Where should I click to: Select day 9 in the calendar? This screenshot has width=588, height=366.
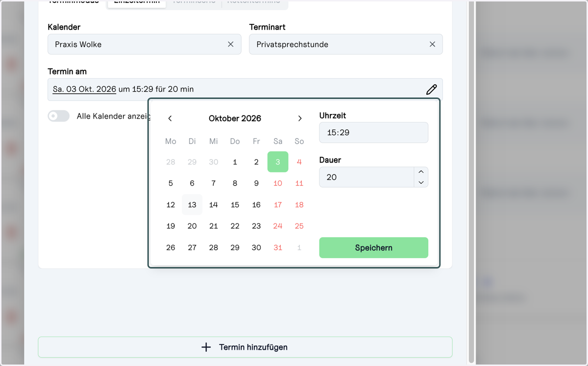click(256, 183)
